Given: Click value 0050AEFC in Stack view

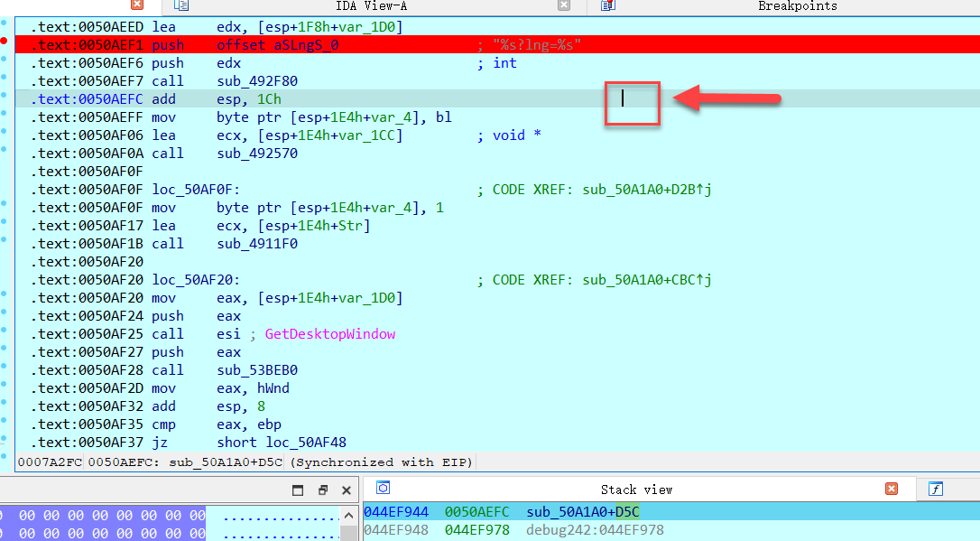Looking at the screenshot, I should (x=476, y=512).
